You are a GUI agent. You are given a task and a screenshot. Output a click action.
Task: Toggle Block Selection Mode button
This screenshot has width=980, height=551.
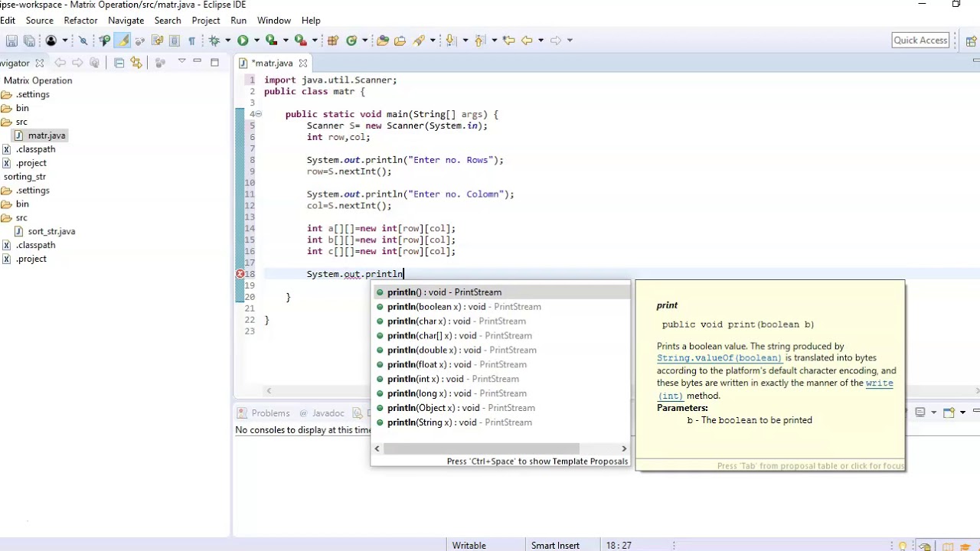click(x=175, y=41)
